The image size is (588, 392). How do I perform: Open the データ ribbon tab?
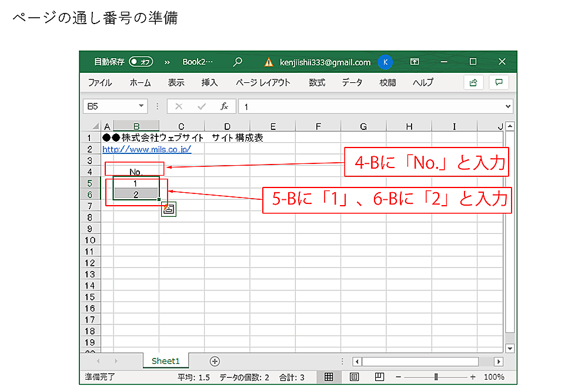tap(352, 83)
